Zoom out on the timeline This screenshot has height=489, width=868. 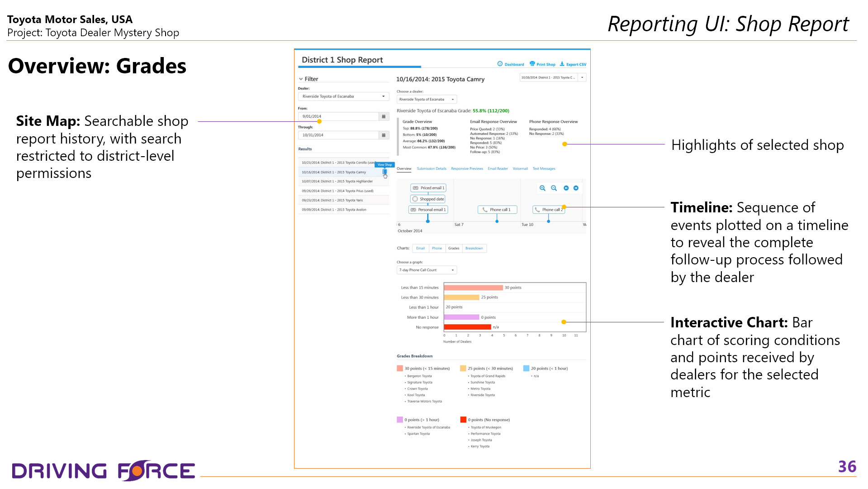(554, 188)
